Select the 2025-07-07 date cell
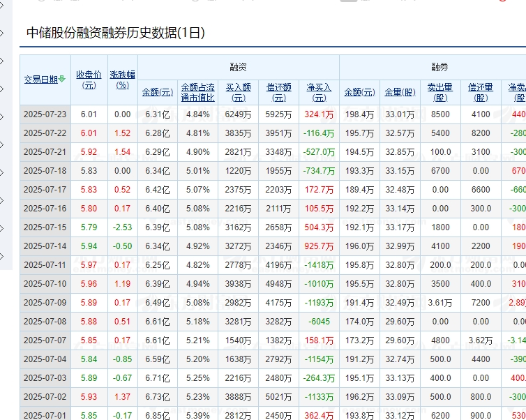 [45, 340]
